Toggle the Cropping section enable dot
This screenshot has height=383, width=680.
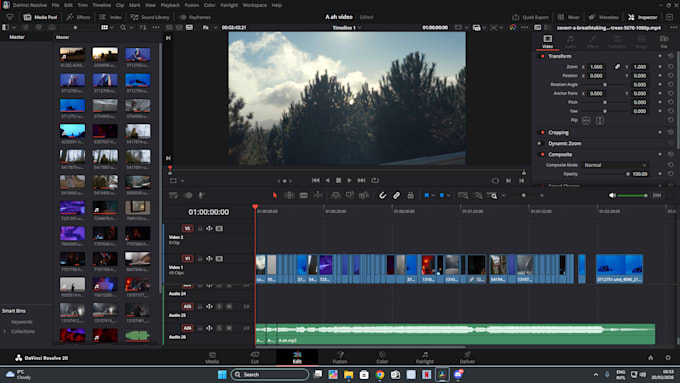[x=542, y=132]
